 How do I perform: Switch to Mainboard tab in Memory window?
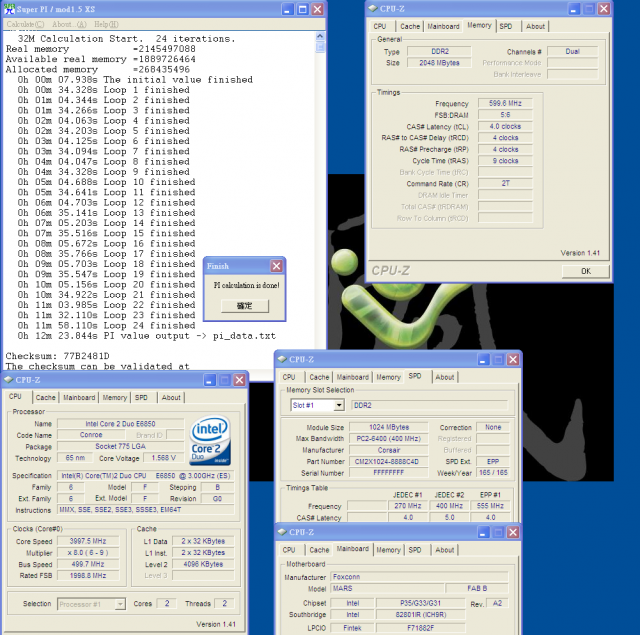coord(443,26)
